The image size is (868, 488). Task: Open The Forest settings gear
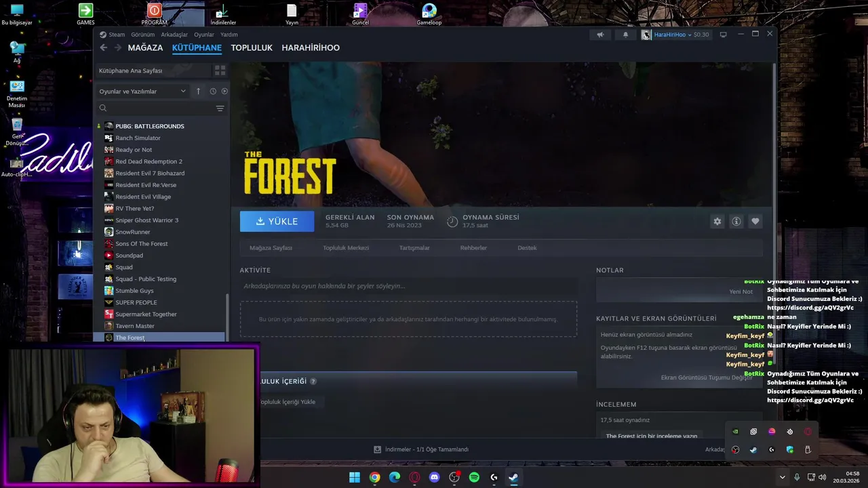[717, 222]
